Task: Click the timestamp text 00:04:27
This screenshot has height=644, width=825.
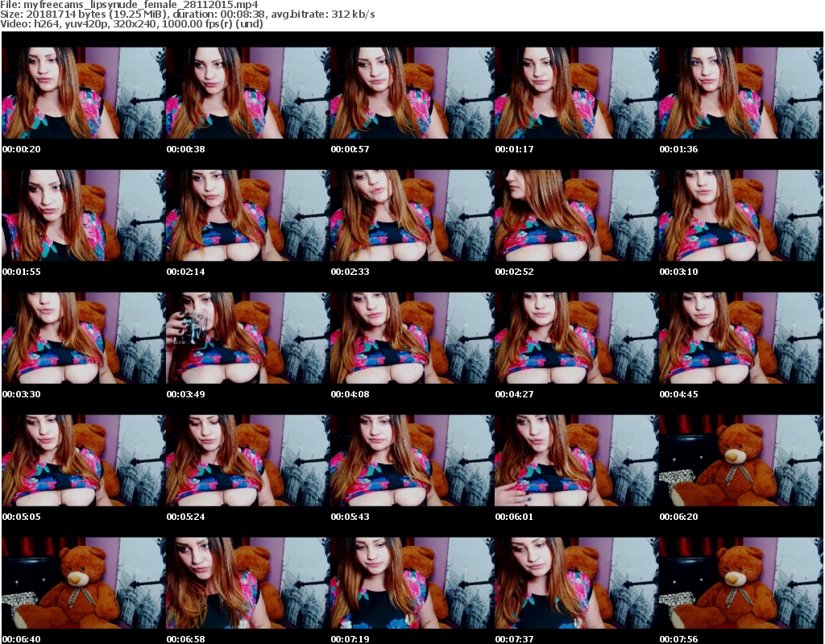Action: click(x=514, y=394)
